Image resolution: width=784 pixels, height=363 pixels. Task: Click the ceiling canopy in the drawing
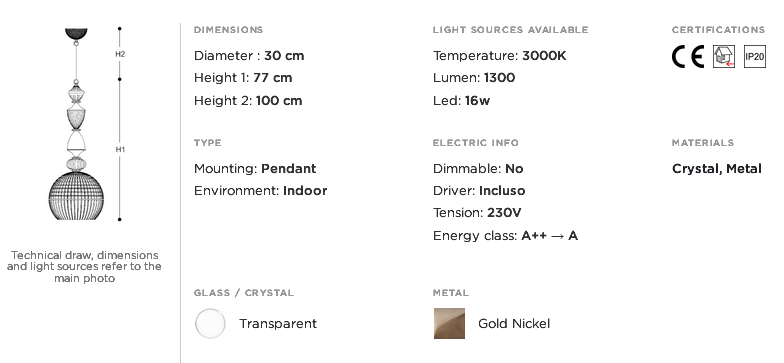(76, 34)
